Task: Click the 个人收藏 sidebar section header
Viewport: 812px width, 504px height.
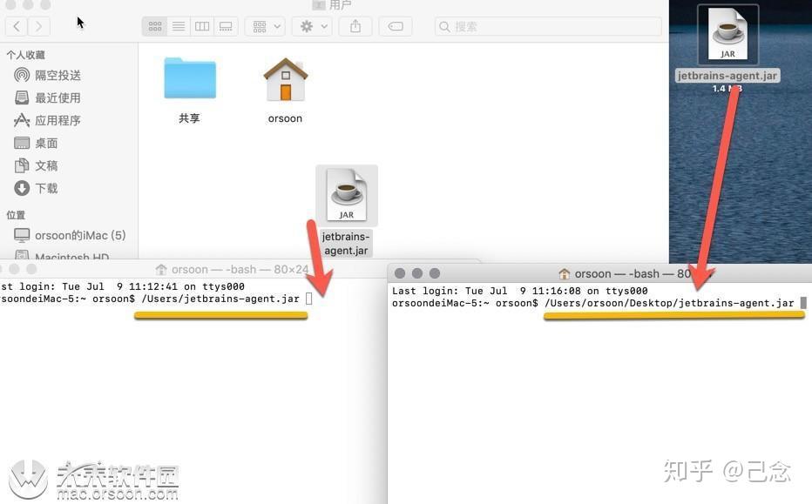Action: tap(26, 55)
